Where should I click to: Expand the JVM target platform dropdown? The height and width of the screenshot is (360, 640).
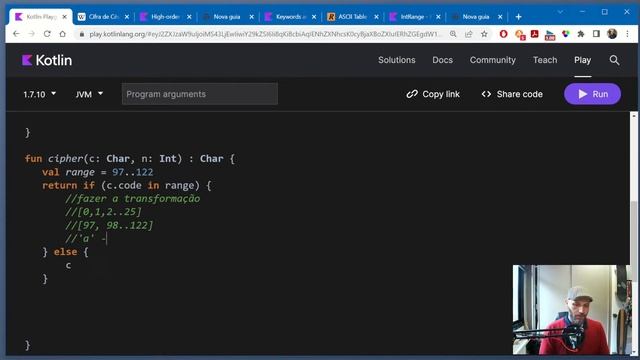(89, 94)
